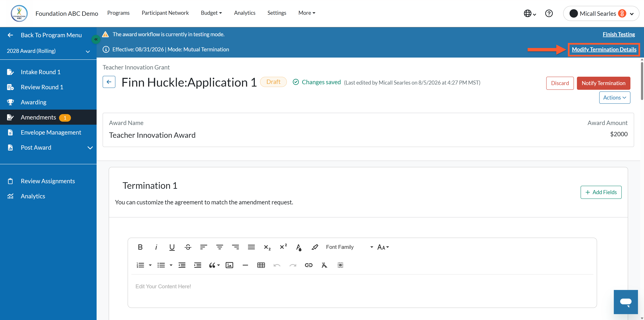Click Modify Termination Details link
644x320 pixels.
tap(604, 50)
